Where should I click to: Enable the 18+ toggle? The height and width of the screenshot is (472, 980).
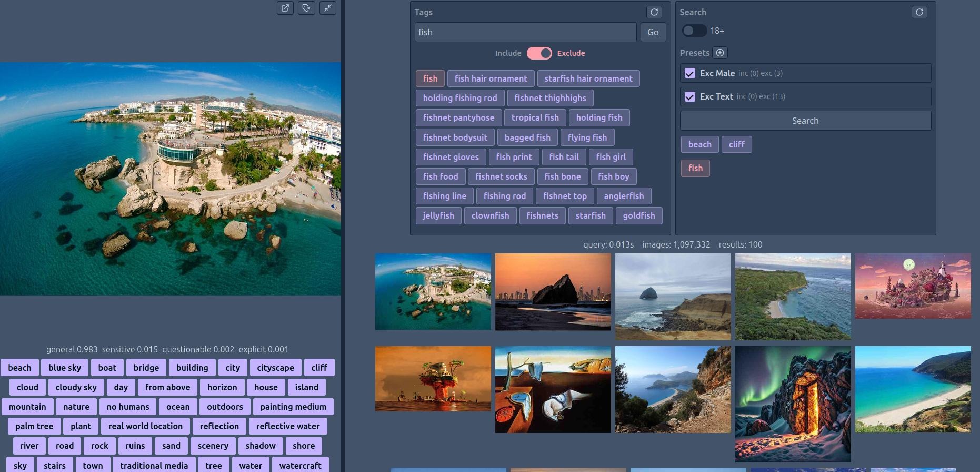[694, 31]
